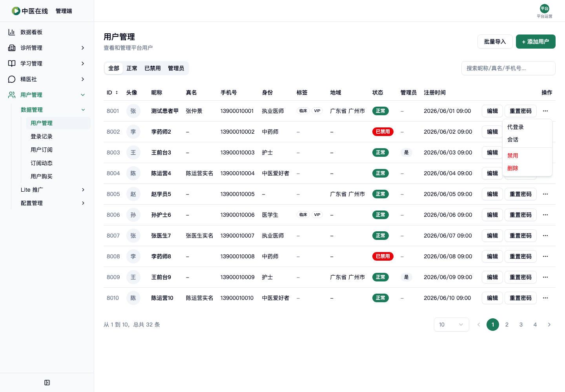Open more actions for user 8010

(x=545, y=298)
